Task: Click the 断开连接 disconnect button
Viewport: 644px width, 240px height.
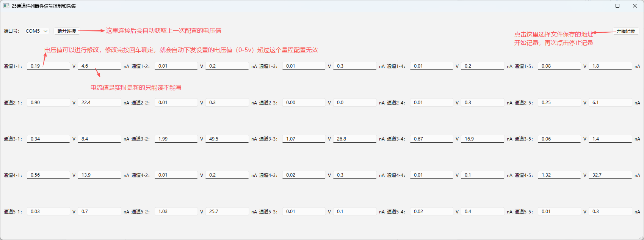Action: [67, 31]
